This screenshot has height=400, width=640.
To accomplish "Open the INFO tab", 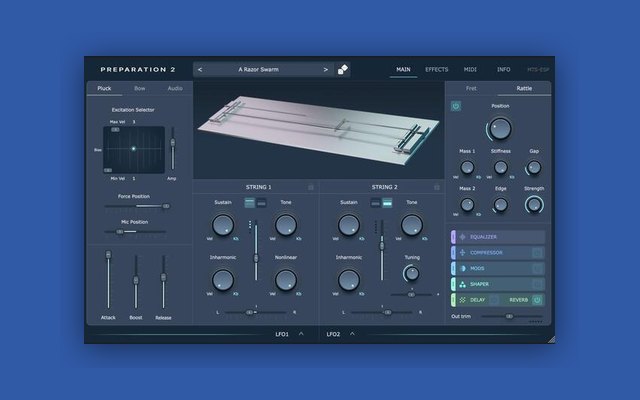I will coord(503,70).
